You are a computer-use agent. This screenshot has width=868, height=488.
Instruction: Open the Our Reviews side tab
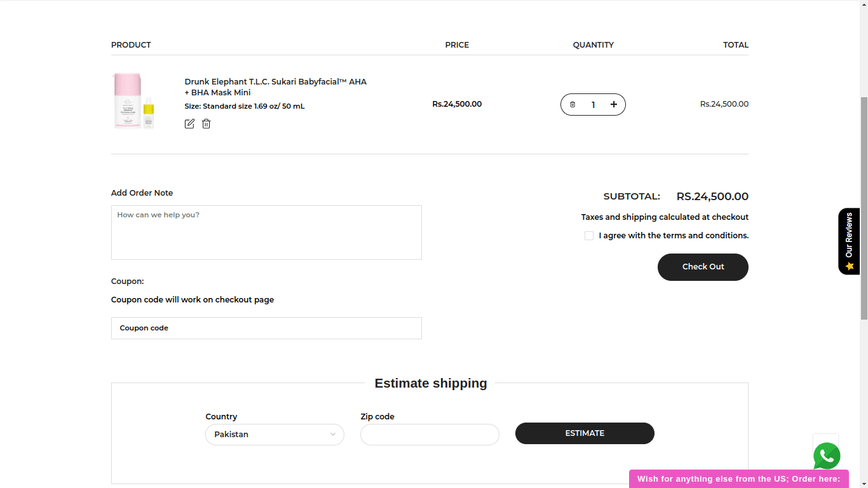click(849, 235)
